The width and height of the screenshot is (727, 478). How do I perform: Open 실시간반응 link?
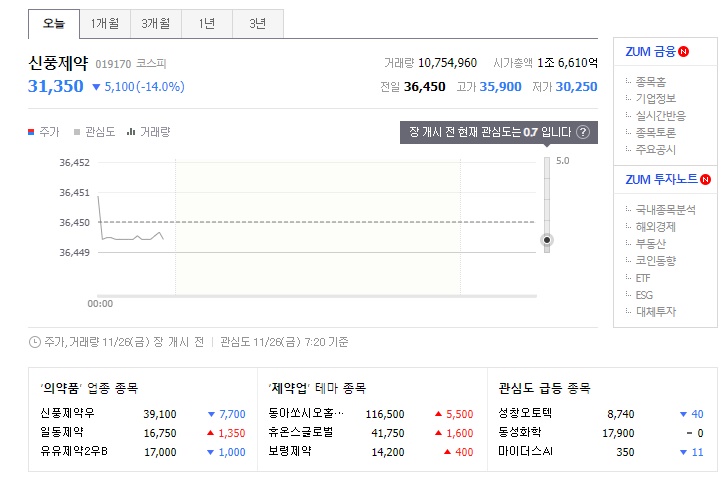[x=661, y=116]
